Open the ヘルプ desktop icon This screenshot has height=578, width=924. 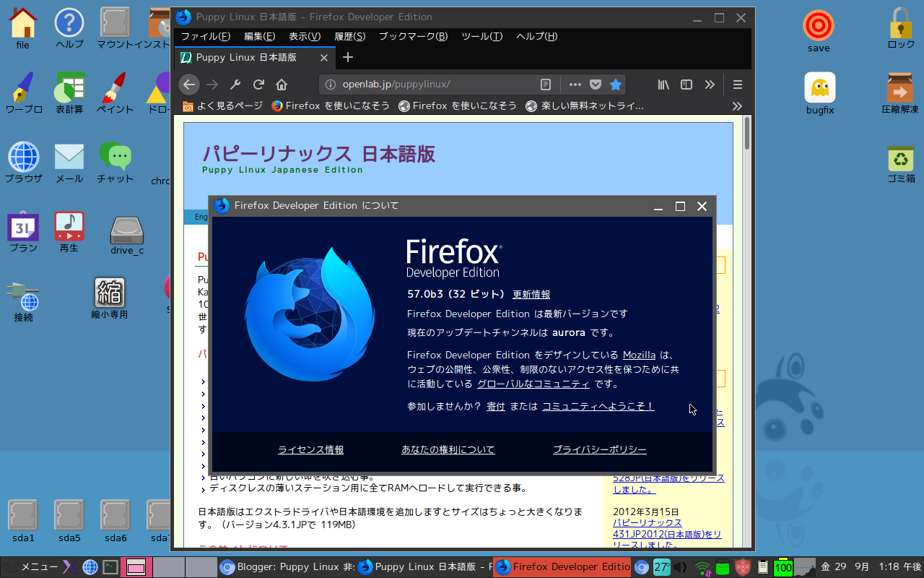click(x=69, y=29)
